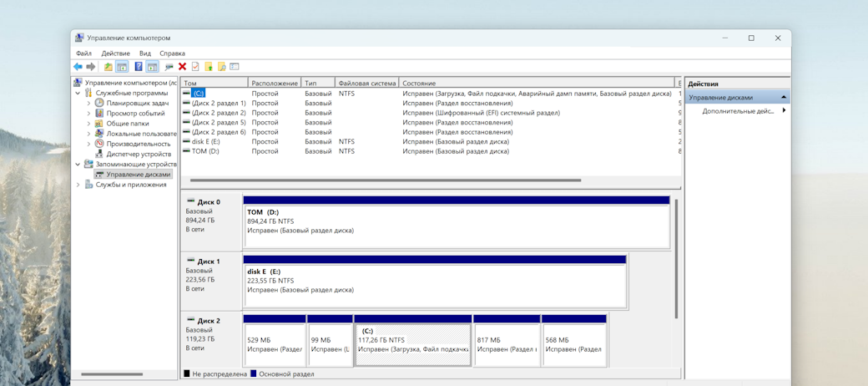The image size is (868, 386).
Task: Click the Диспетчер устройств icon
Action: coord(99,154)
